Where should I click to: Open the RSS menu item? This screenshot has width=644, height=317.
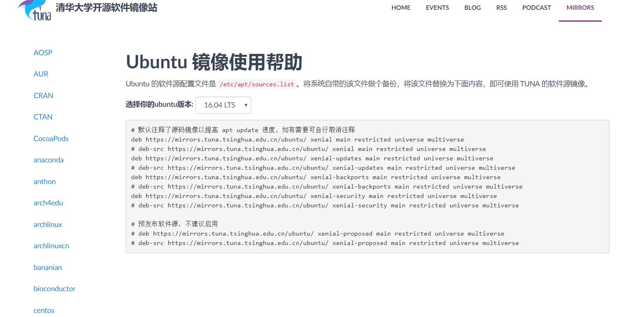tap(501, 8)
